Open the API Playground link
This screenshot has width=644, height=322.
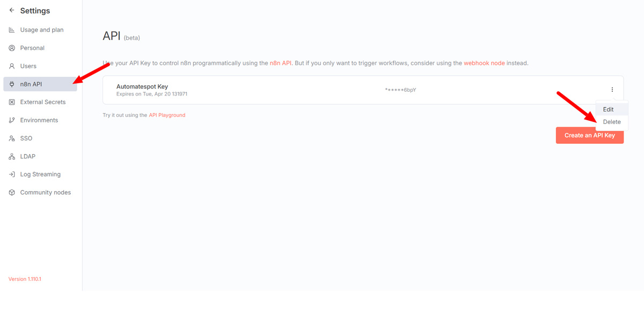point(167,115)
